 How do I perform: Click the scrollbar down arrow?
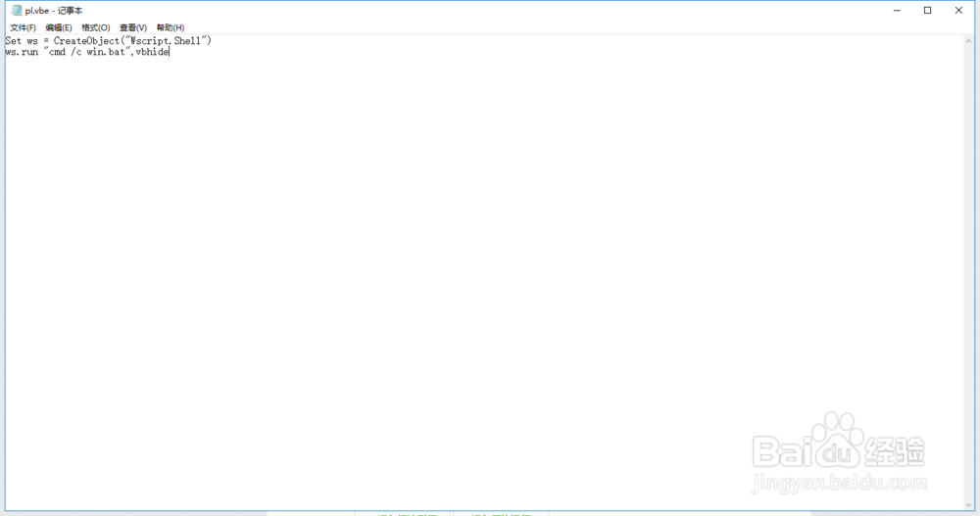click(969, 505)
